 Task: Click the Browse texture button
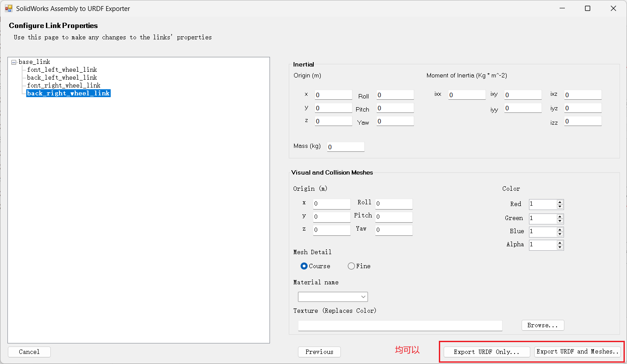click(x=543, y=325)
